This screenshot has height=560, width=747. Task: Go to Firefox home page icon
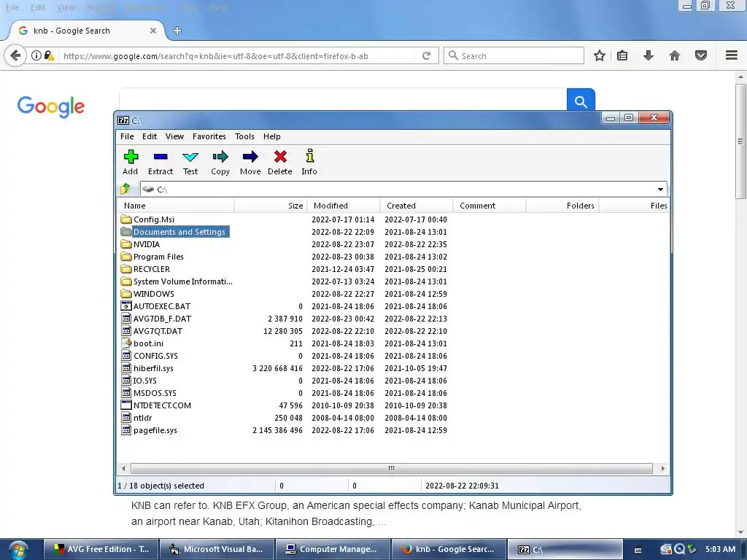tap(675, 55)
